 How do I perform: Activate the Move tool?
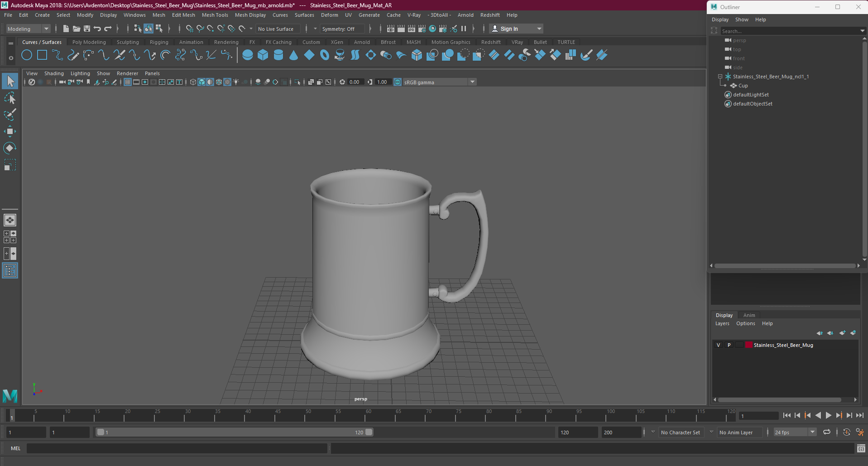(x=10, y=131)
